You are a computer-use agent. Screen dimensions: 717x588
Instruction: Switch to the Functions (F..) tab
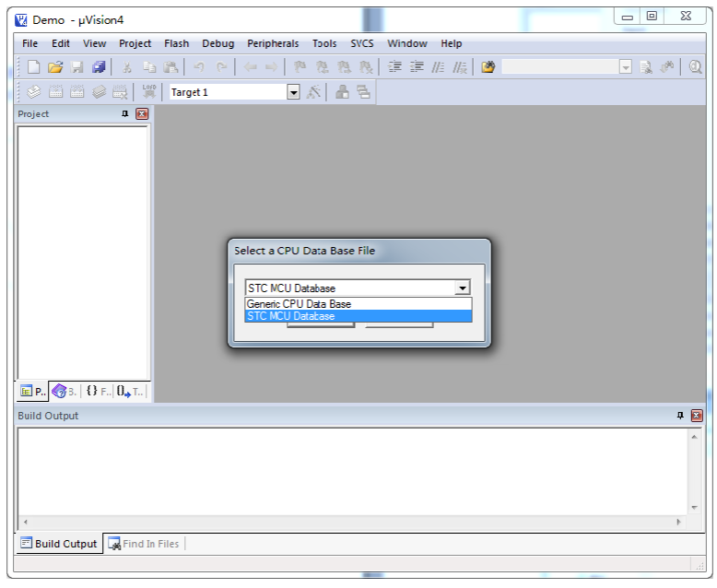[98, 392]
